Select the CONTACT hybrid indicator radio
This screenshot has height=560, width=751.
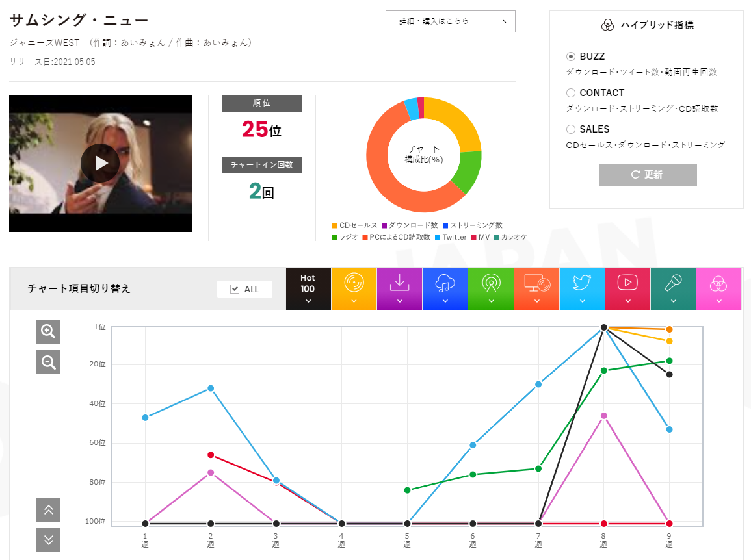click(570, 93)
